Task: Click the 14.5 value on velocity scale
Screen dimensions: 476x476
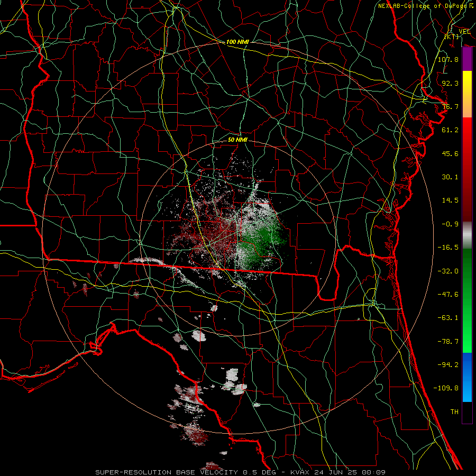Action: [x=450, y=200]
